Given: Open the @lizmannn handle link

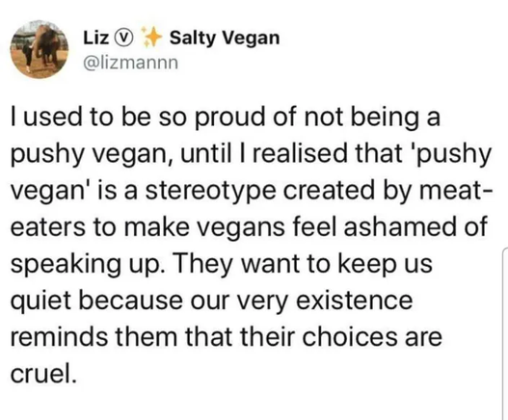Looking at the screenshot, I should [x=131, y=63].
